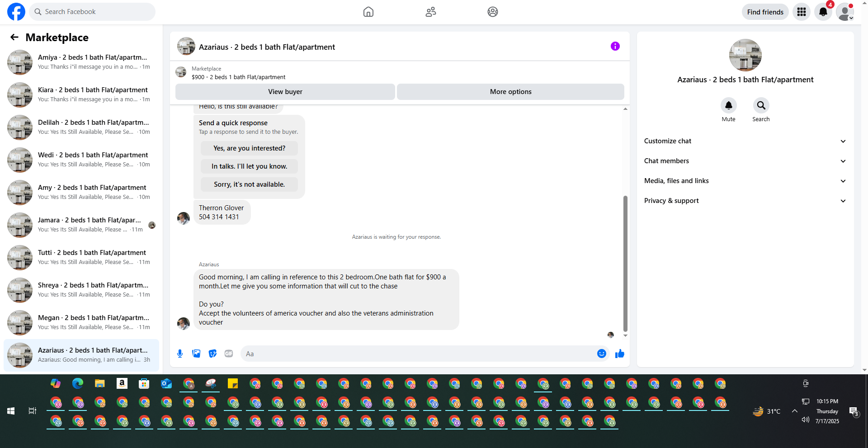This screenshot has width=868, height=448.
Task: Send quick response "Sorry, it's not available."
Action: pos(250,184)
